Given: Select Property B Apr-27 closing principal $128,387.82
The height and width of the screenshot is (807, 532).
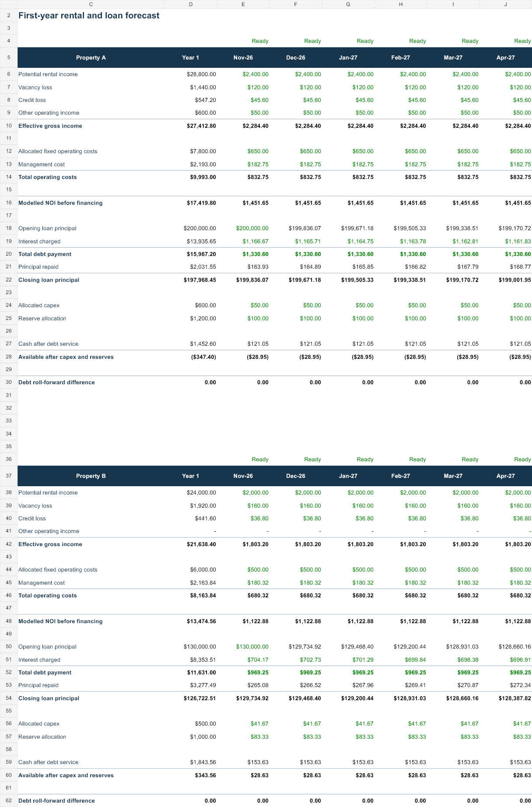Looking at the screenshot, I should [x=515, y=698].
